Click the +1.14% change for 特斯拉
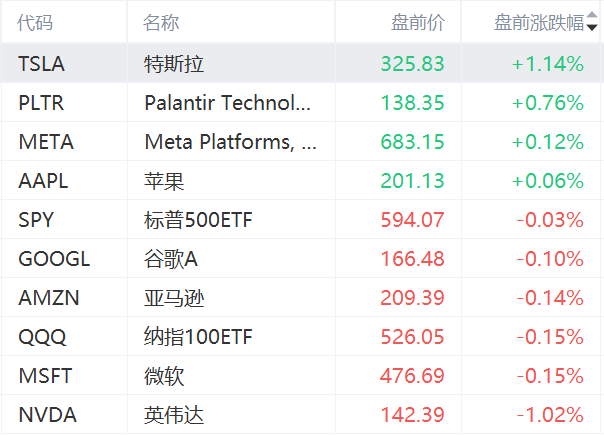This screenshot has height=436, width=604. point(547,64)
